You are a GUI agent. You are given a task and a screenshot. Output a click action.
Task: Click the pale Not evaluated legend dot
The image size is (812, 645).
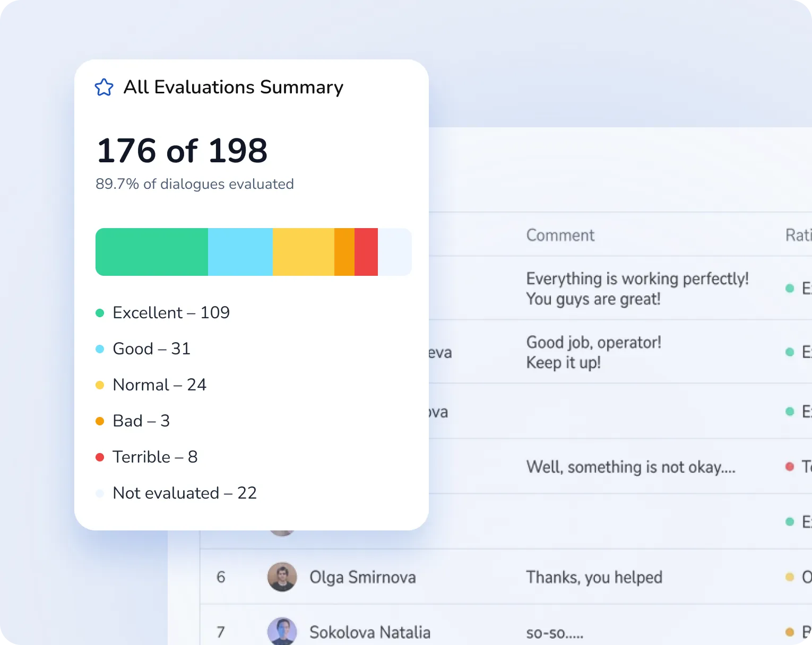(100, 493)
